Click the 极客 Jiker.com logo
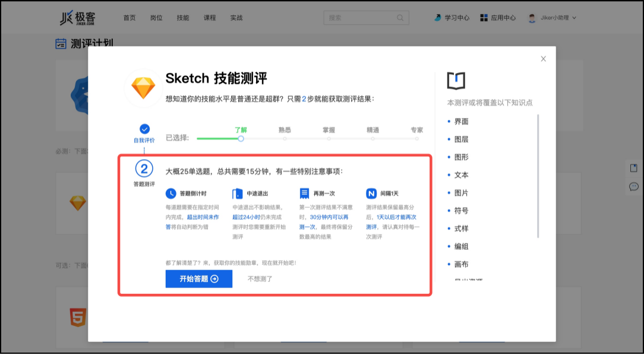644x355 pixels. click(77, 18)
